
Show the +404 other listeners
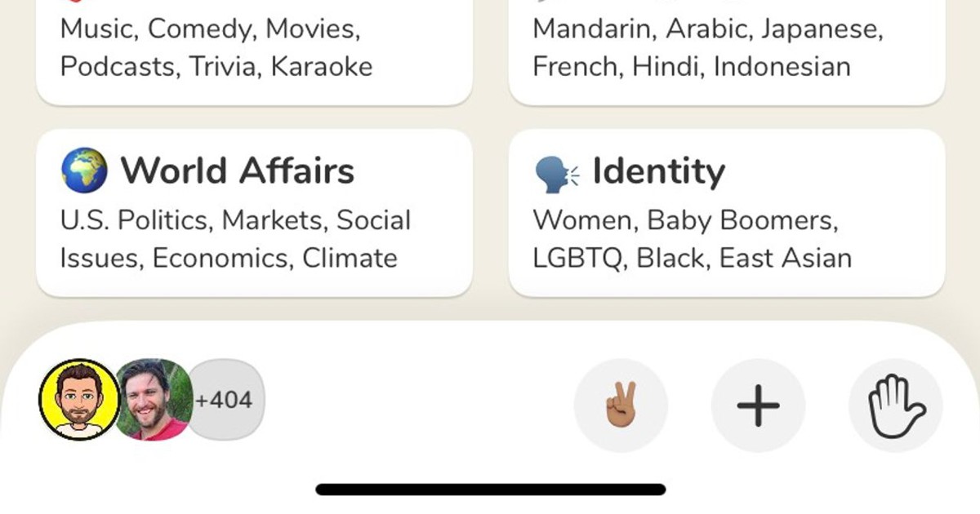(225, 401)
